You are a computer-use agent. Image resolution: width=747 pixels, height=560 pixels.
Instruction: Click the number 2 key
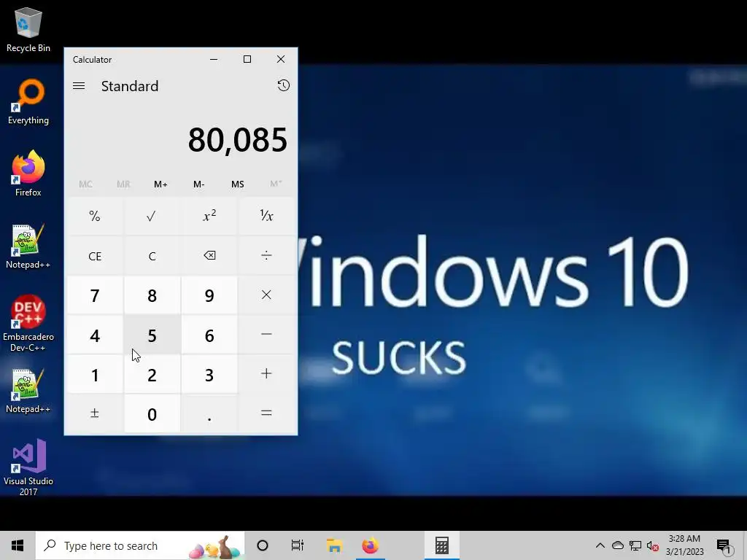(152, 374)
